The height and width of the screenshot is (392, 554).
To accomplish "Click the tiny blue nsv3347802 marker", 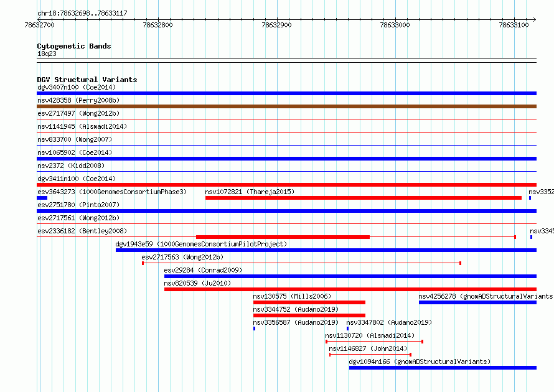I will point(348,329).
